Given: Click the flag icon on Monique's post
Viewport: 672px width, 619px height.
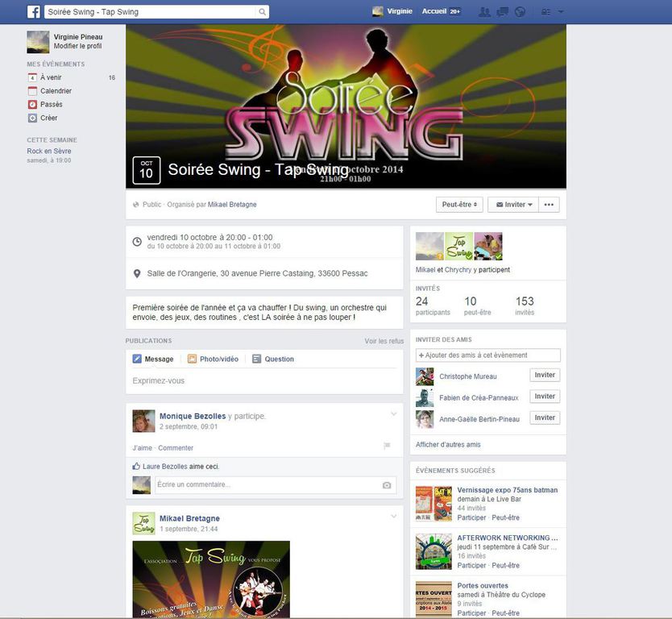Looking at the screenshot, I should 387,446.
